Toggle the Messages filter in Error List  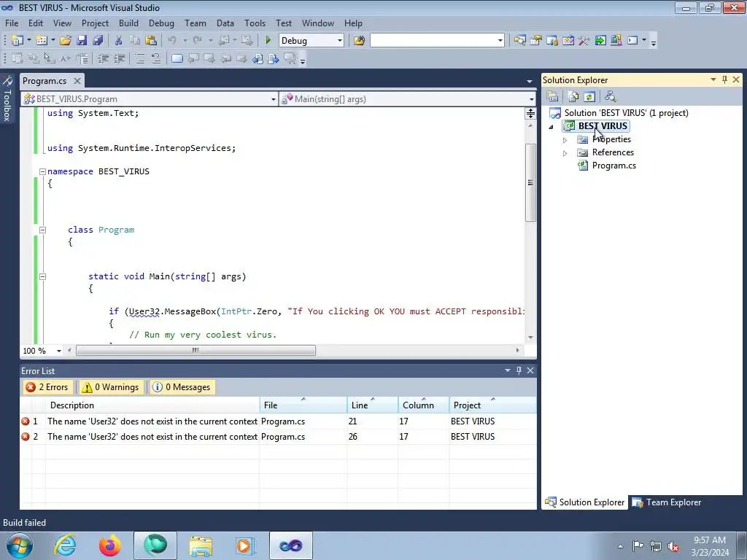(x=182, y=387)
